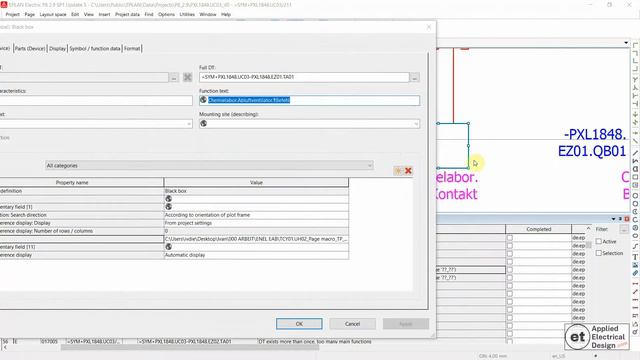Open the dropdown arrow above the drawing area
The width and height of the screenshot is (640, 360).
(626, 42)
